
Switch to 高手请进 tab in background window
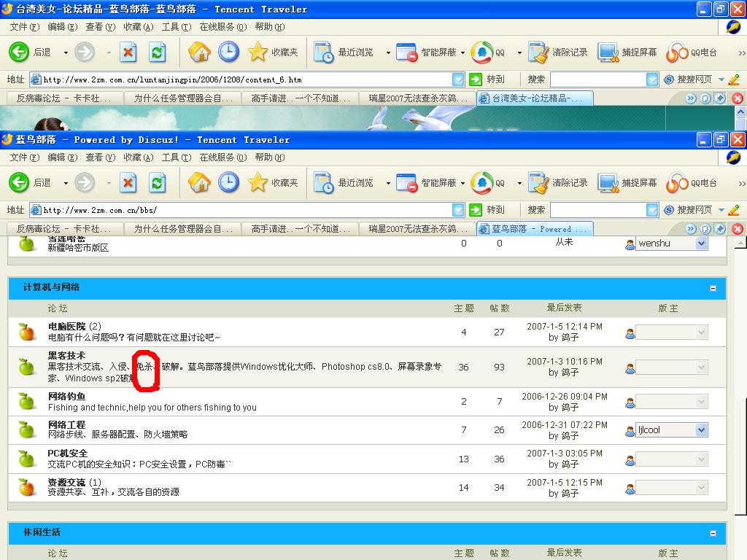pyautogui.click(x=301, y=98)
